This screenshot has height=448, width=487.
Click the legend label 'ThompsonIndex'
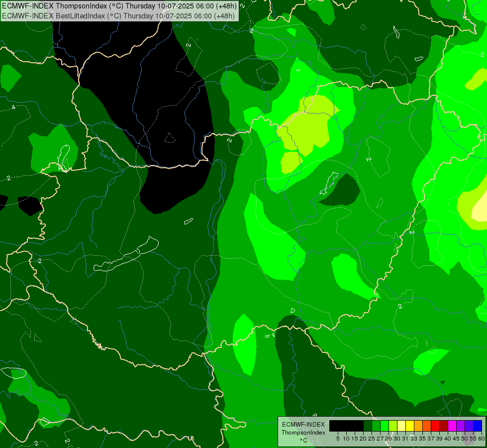point(303,433)
